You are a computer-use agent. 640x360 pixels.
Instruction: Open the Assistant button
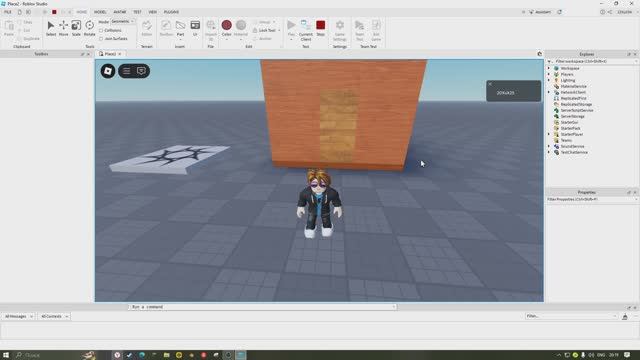[540, 12]
